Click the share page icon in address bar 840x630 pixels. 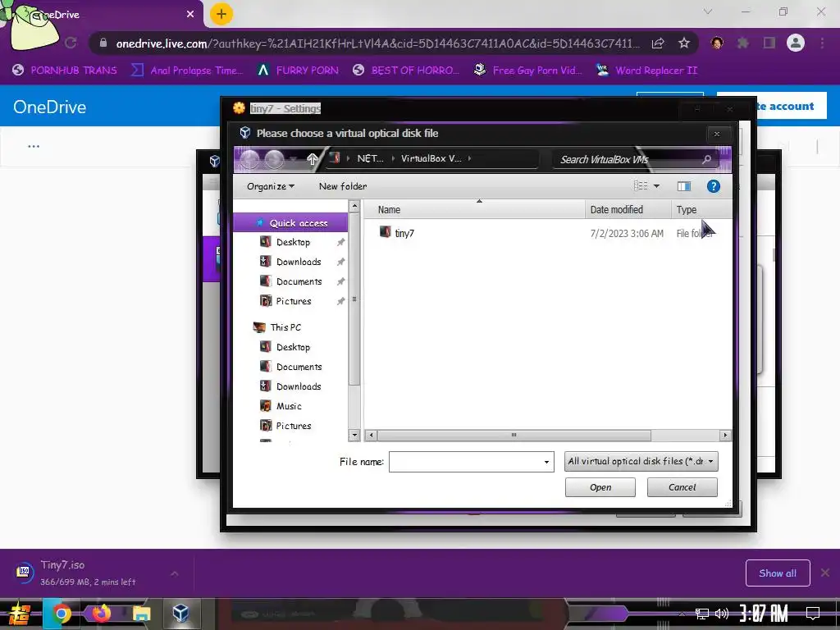[x=658, y=43]
